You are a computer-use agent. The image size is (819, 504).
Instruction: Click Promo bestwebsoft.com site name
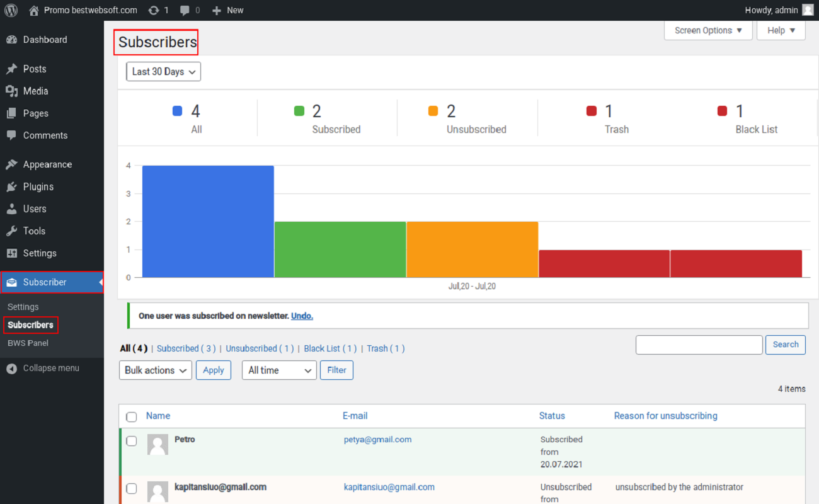[91, 10]
